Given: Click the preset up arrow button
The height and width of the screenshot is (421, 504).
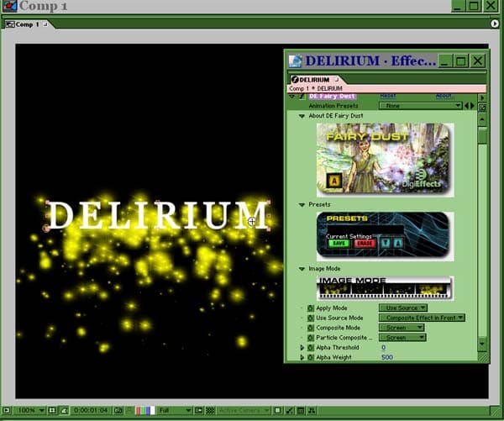Looking at the screenshot, I should pyautogui.click(x=398, y=243).
